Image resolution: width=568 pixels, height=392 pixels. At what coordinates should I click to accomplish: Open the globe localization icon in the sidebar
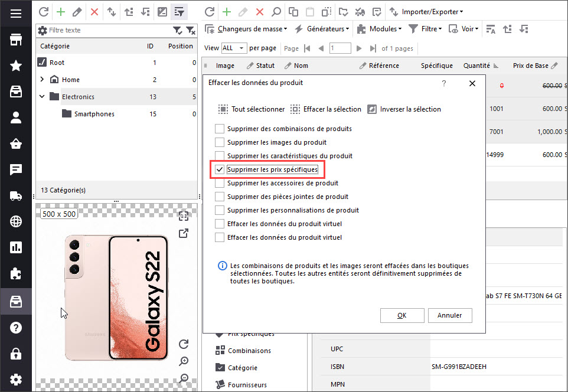(x=15, y=221)
